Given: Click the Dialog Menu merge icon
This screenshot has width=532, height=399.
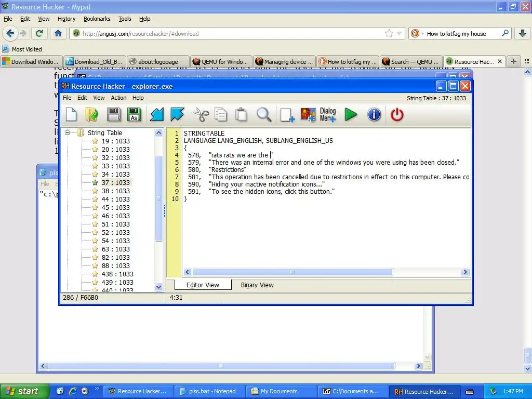Looking at the screenshot, I should click(x=328, y=115).
